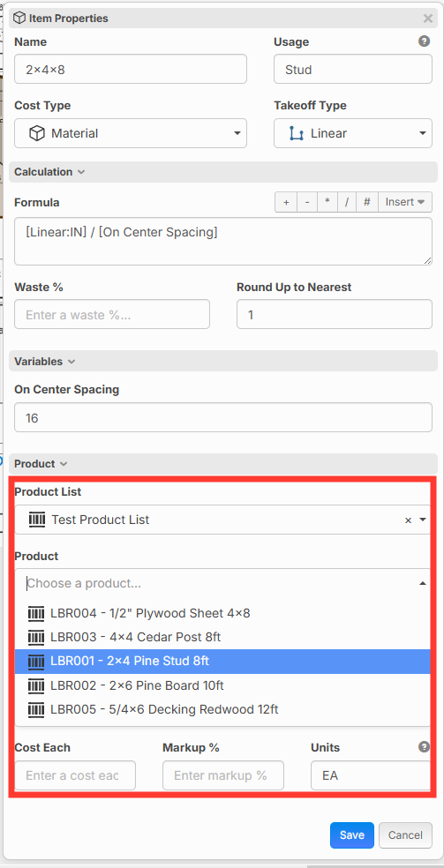Select LBR001 - 2×4 Pine Stud 8ft
The image size is (444, 868).
coord(222,662)
